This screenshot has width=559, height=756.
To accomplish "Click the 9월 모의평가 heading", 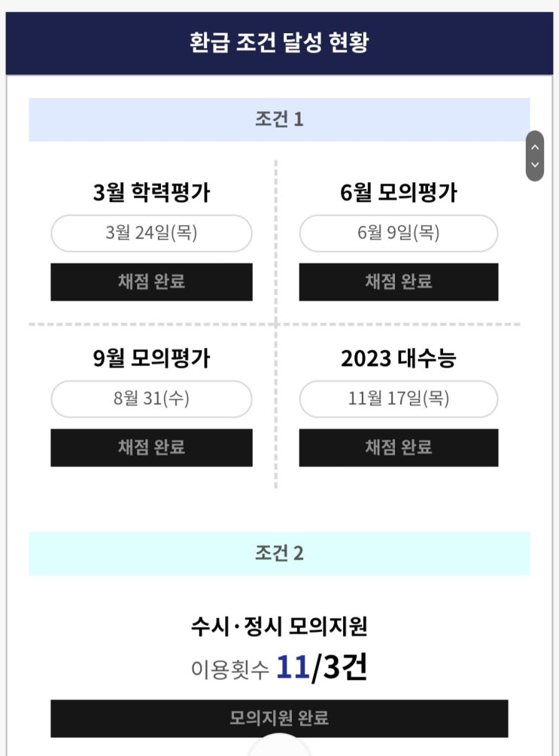I will [x=151, y=358].
